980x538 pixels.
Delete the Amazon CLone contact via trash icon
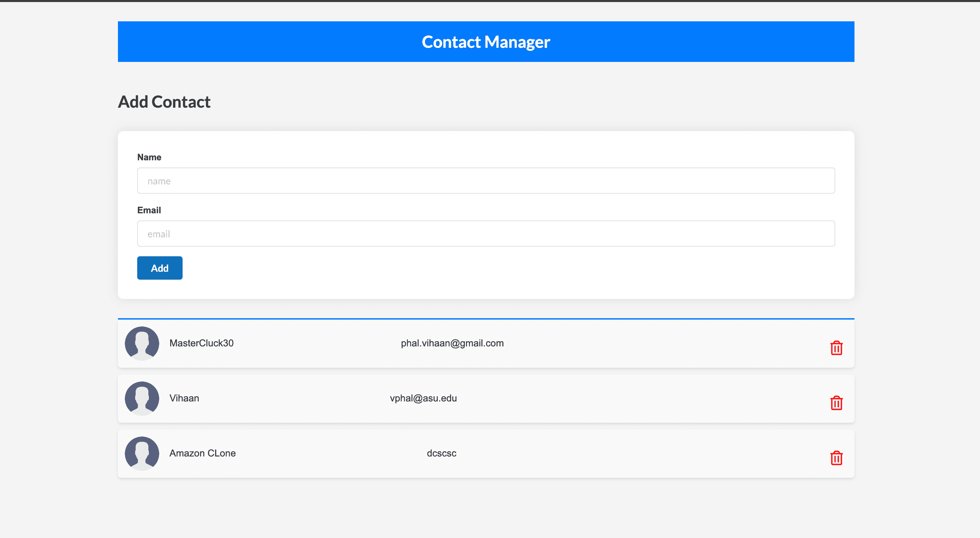point(836,458)
